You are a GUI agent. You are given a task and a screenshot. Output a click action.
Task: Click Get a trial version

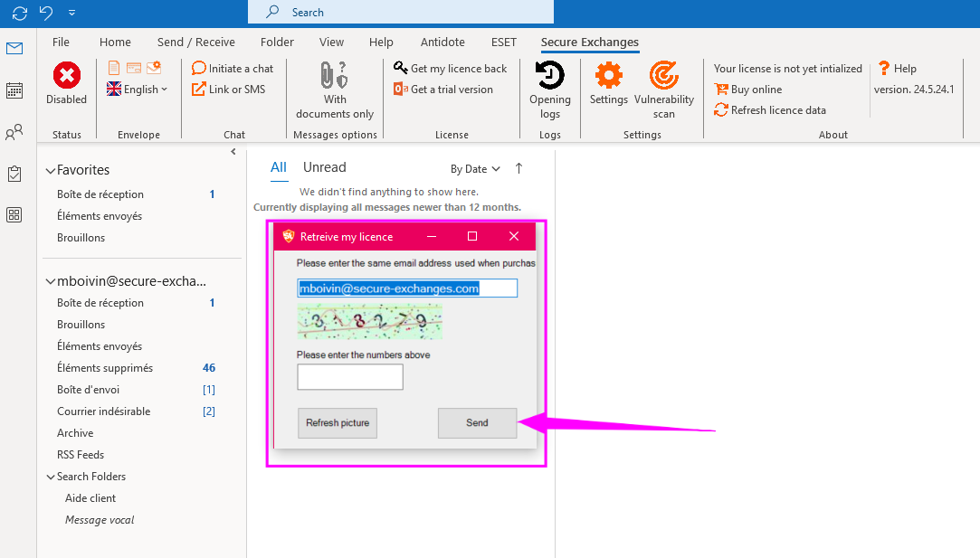click(443, 90)
